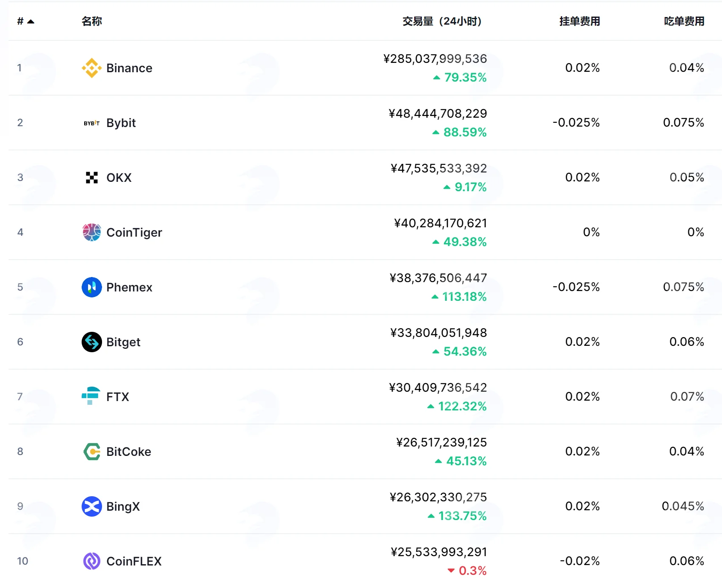Click the Bitget logo icon
The width and height of the screenshot is (722, 588).
click(91, 342)
